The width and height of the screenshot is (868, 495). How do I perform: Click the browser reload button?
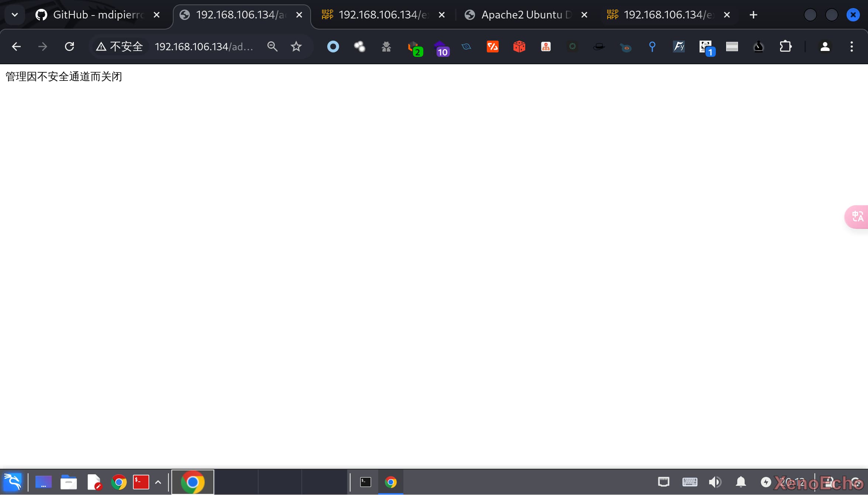click(69, 47)
